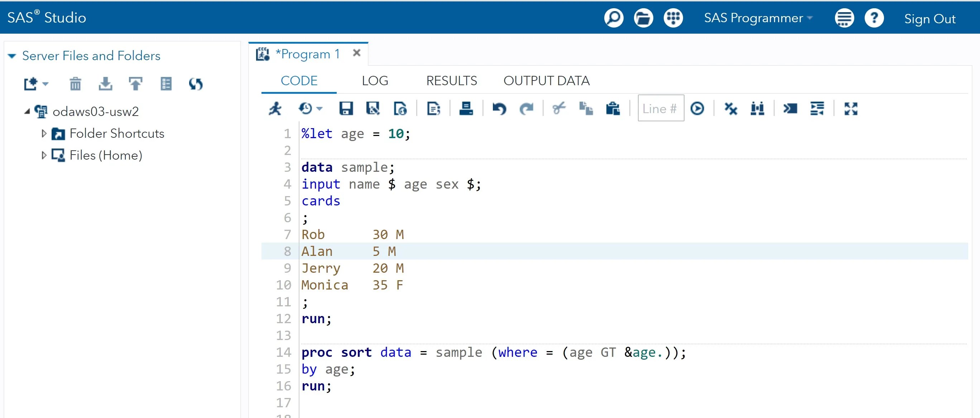This screenshot has width=980, height=418.
Task: Click the Upload files arrow icon
Action: (135, 84)
